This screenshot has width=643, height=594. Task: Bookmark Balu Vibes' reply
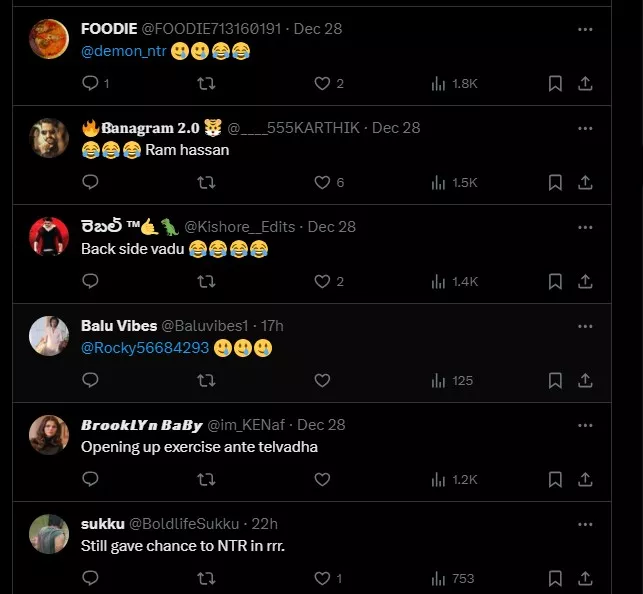[555, 381]
